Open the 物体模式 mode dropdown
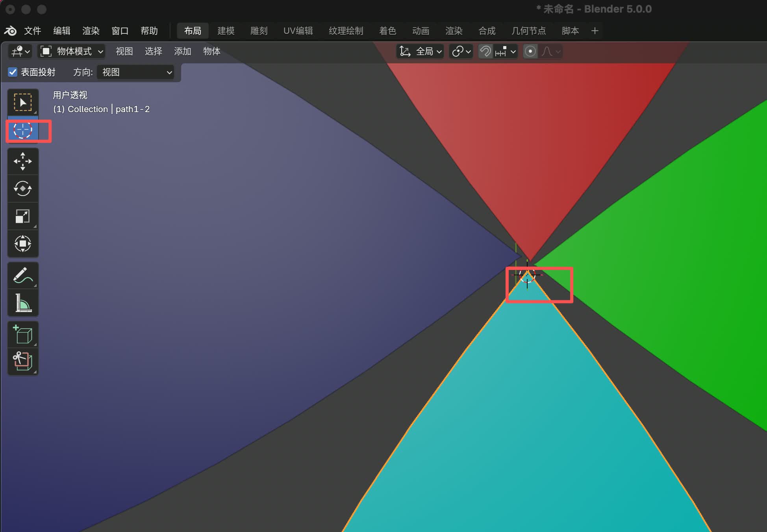Viewport: 767px width, 532px height. [x=72, y=52]
